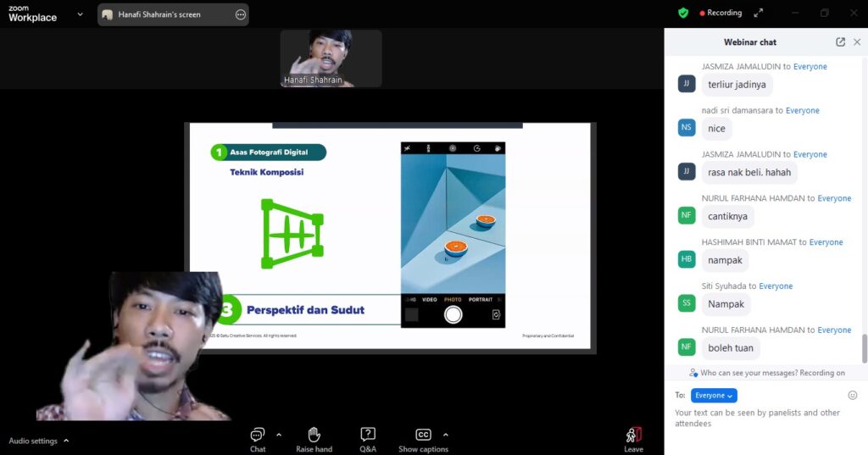The width and height of the screenshot is (868, 455).
Task: Click the NF avatar beside 'boleh tuan'
Action: pyautogui.click(x=687, y=347)
